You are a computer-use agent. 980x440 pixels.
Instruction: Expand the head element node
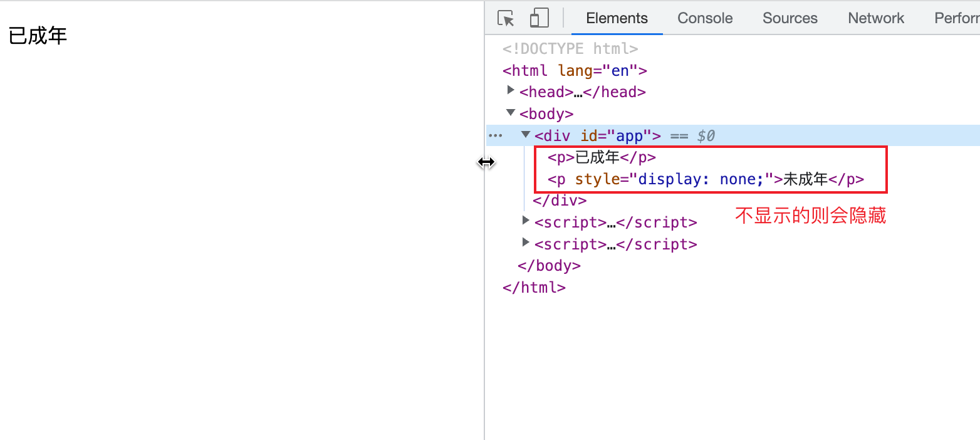(511, 91)
